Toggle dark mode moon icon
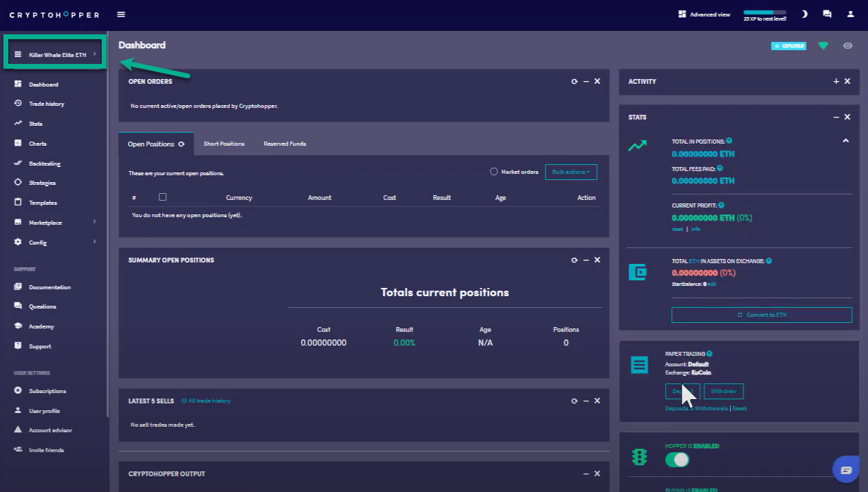 pyautogui.click(x=804, y=14)
